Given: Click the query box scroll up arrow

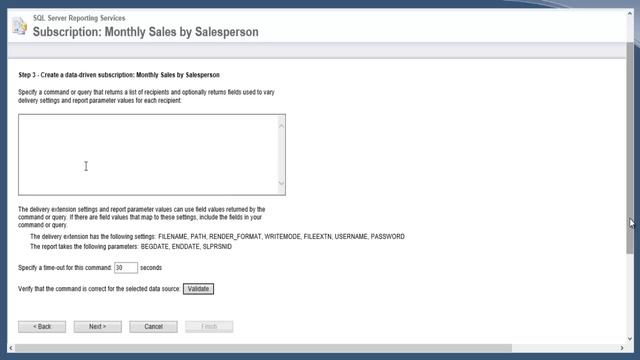Looking at the screenshot, I should tap(281, 126).
